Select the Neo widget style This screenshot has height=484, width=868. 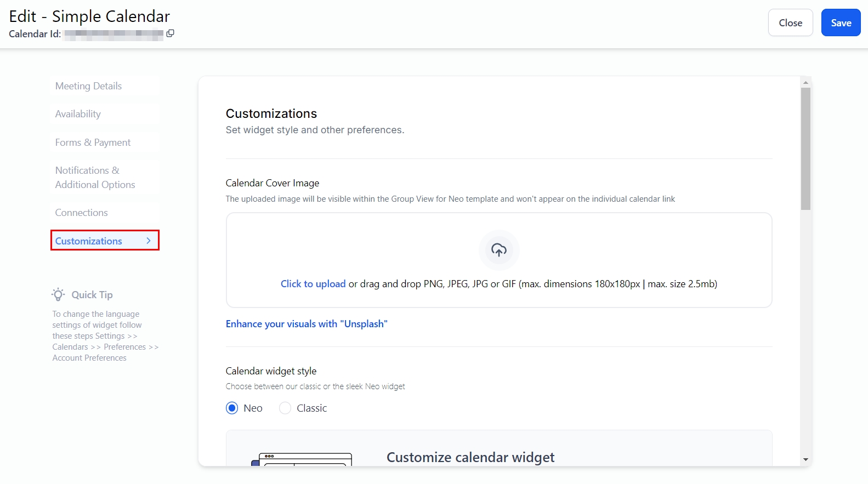coord(232,408)
